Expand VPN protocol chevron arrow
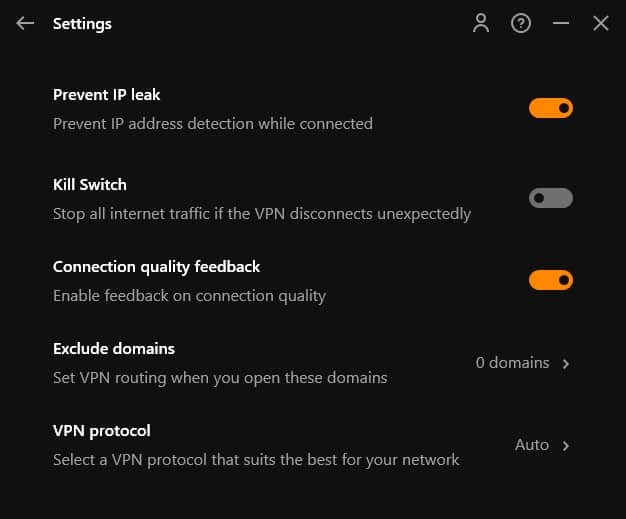 point(565,446)
